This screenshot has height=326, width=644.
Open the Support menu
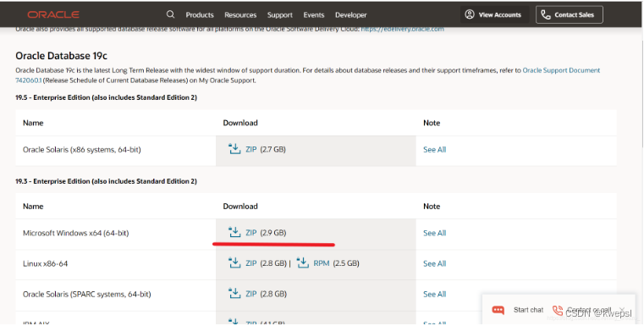click(280, 14)
